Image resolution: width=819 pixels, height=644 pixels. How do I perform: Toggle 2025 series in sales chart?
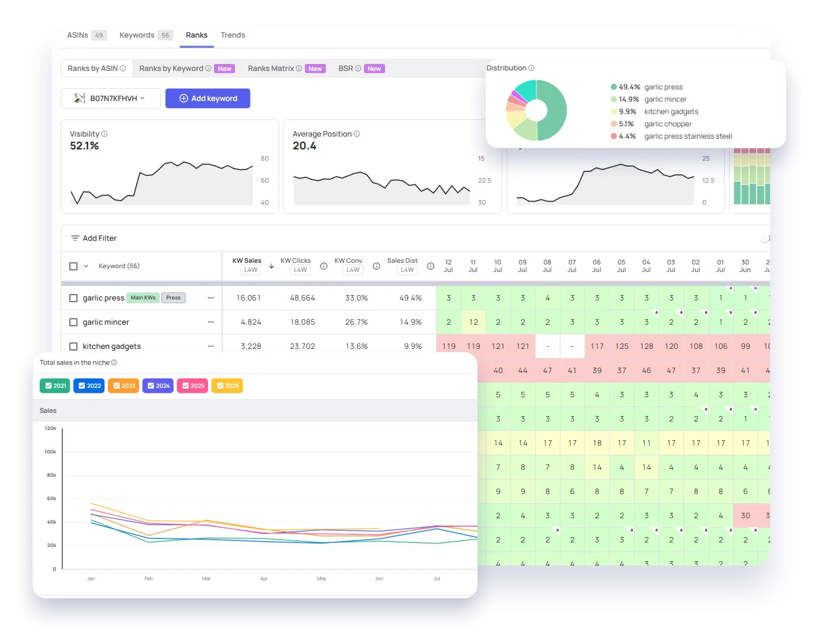193,386
